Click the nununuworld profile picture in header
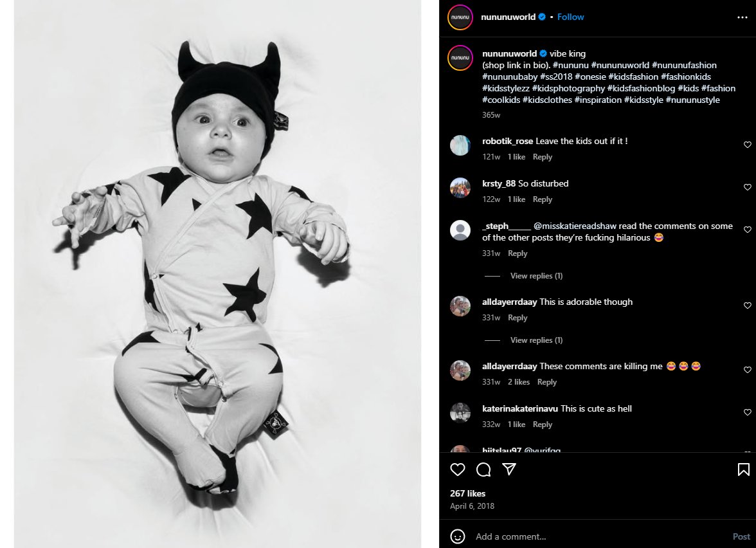The image size is (756, 548). (x=460, y=17)
